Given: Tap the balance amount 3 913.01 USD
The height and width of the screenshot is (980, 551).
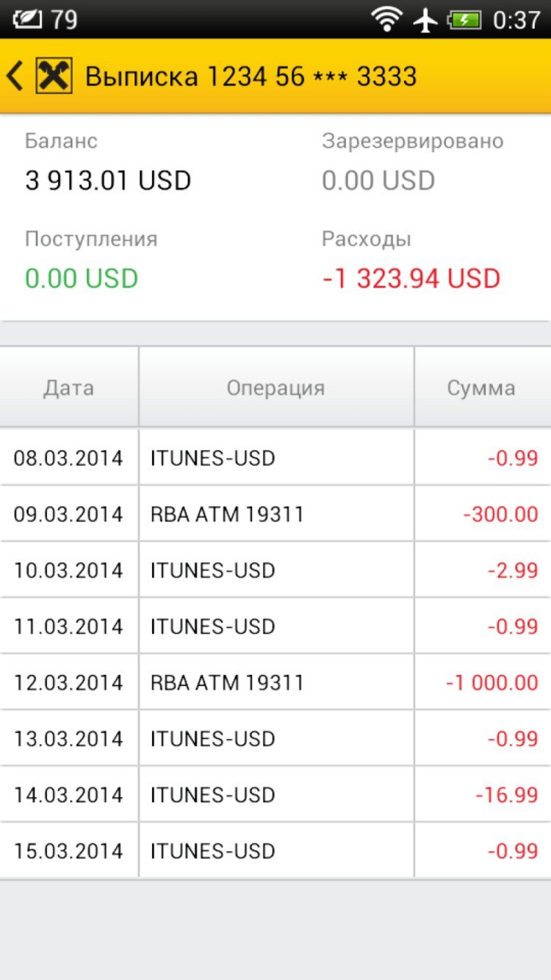Looking at the screenshot, I should pos(108,181).
